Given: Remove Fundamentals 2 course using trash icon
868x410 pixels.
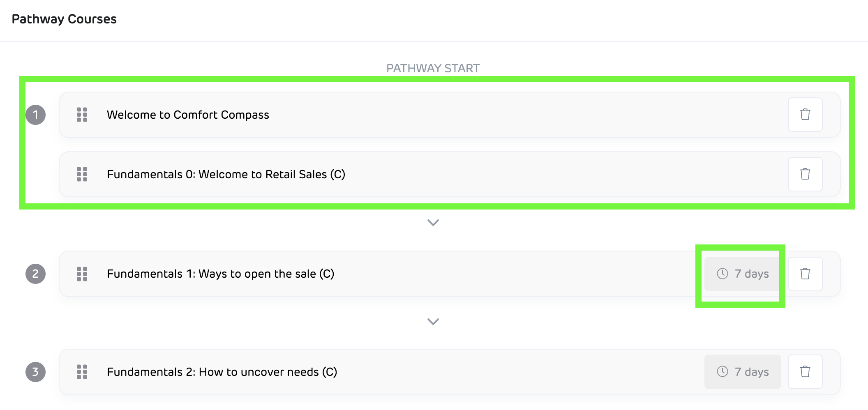Looking at the screenshot, I should coord(805,372).
